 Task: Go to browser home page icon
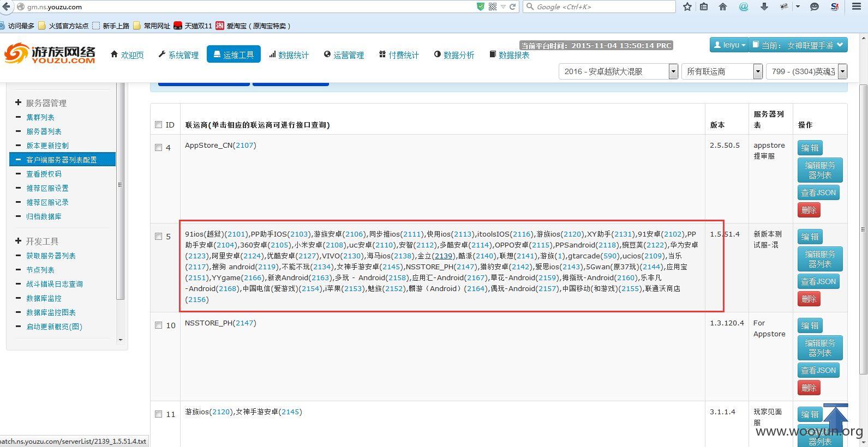coord(723,7)
